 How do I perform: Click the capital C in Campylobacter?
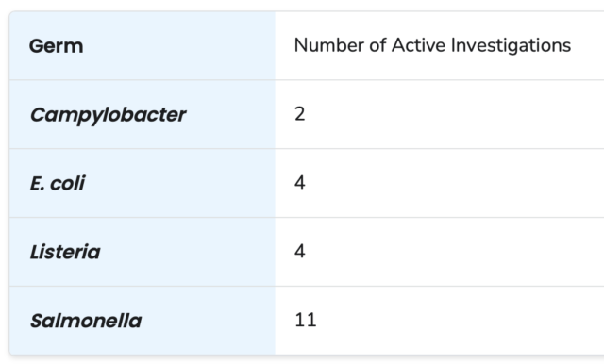pyautogui.click(x=37, y=115)
